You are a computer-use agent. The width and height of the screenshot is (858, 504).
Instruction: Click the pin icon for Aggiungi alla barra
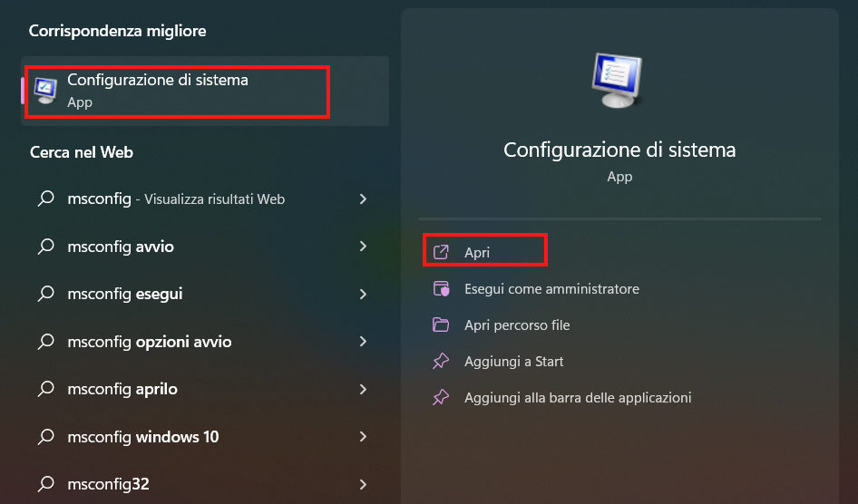[442, 398]
